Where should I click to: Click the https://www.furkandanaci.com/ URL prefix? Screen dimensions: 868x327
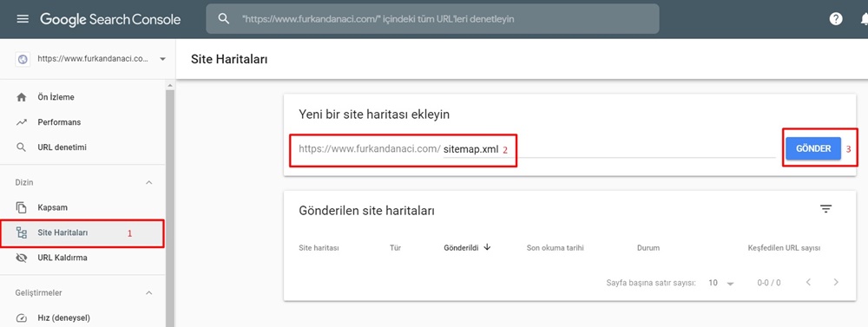coord(370,149)
